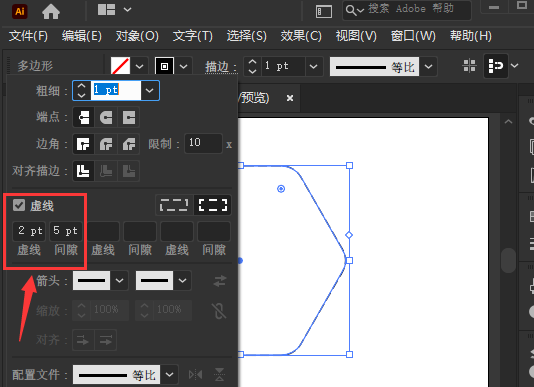
Task: Open the 效果(C) menu
Action: coord(301,36)
